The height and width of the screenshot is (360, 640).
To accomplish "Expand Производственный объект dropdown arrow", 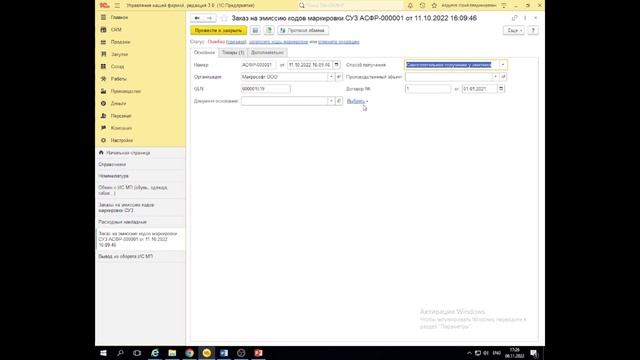I will point(496,77).
